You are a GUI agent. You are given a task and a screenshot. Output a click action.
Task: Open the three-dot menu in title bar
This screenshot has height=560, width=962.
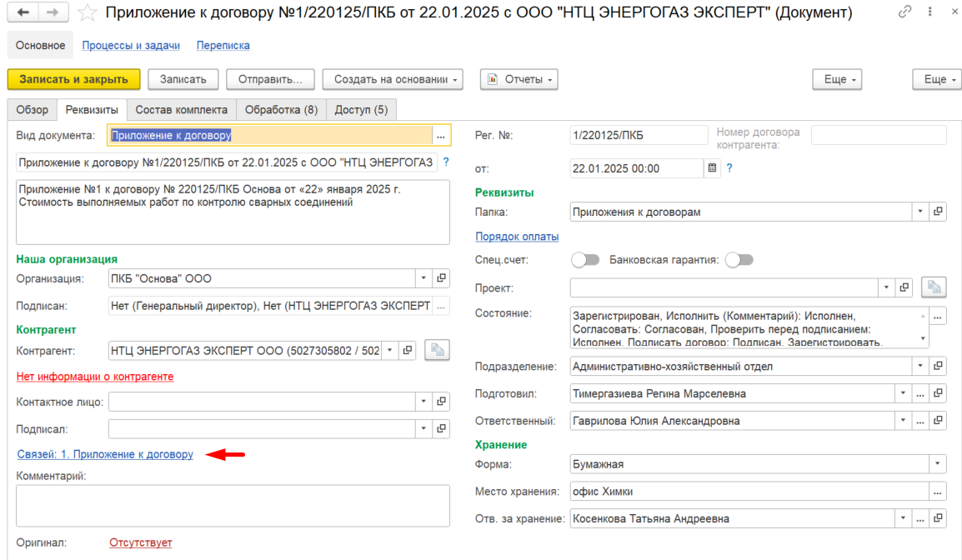click(930, 12)
